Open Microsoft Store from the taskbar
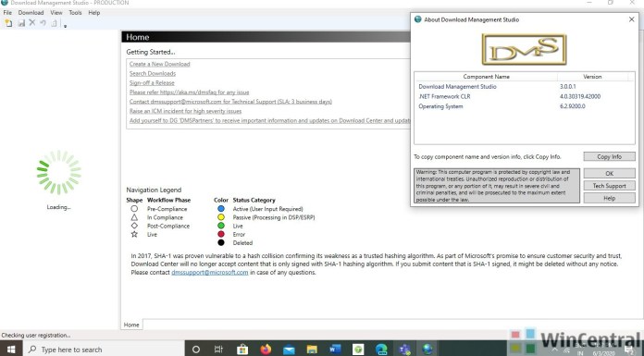 [242, 350]
